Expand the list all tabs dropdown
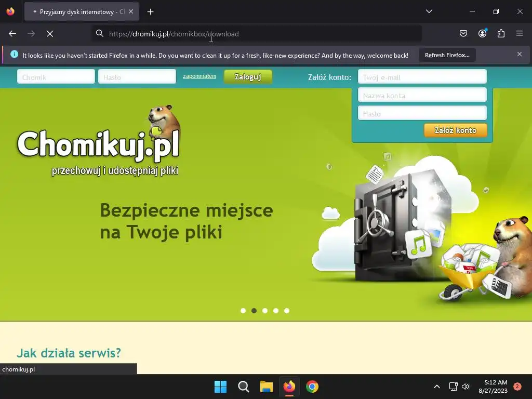532x399 pixels. tap(429, 11)
